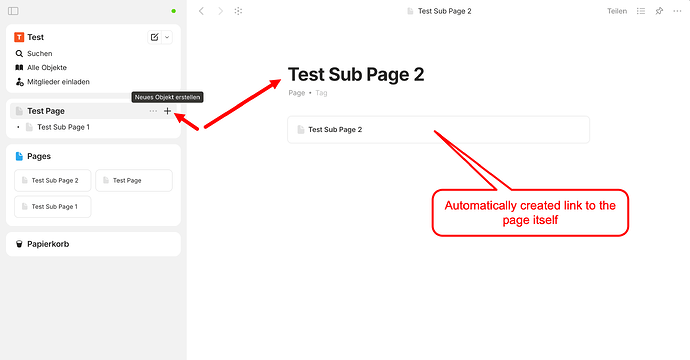
Task: Open Test Sub Page 1 card in Pages
Action: [53, 206]
